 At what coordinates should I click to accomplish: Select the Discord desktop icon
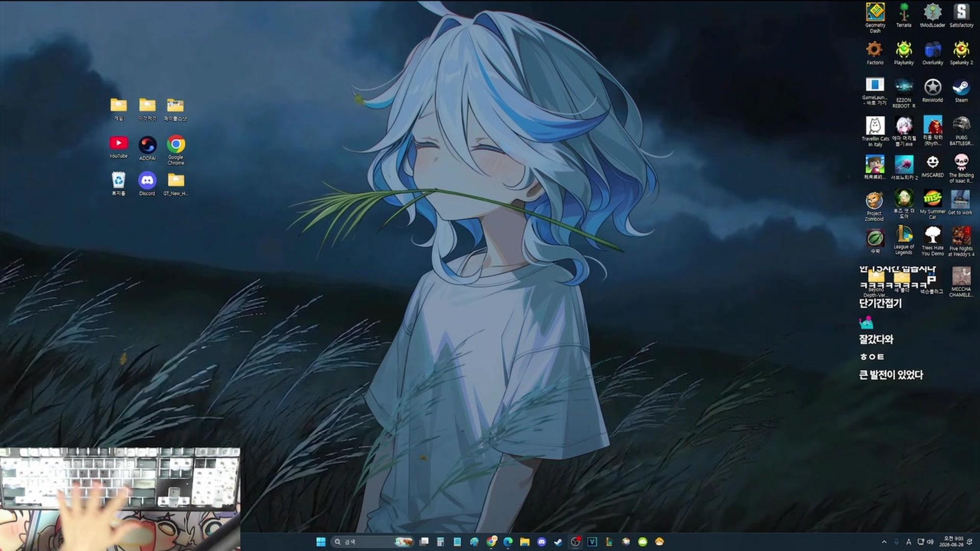pyautogui.click(x=147, y=184)
